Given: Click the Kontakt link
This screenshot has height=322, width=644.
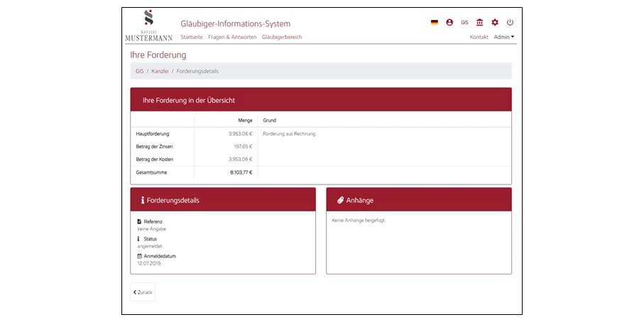Looking at the screenshot, I should pyautogui.click(x=479, y=37).
